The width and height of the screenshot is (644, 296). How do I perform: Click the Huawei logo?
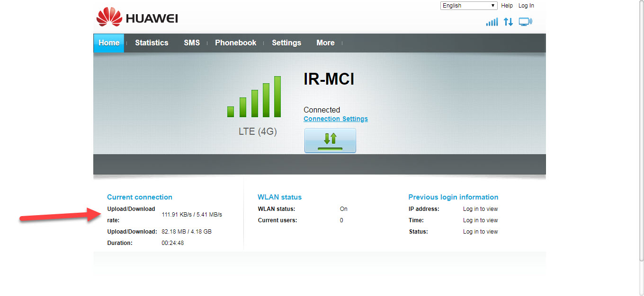[x=137, y=18]
